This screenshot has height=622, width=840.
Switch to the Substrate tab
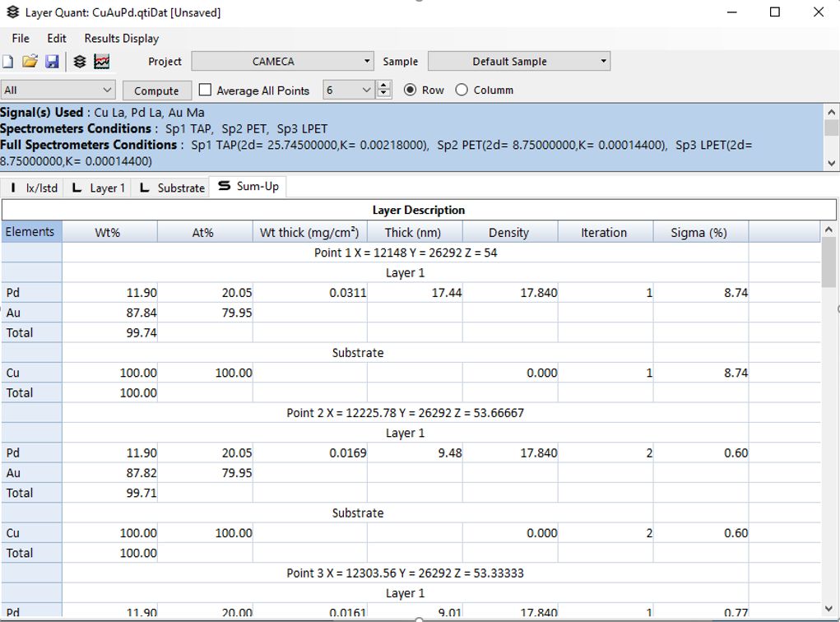point(172,188)
